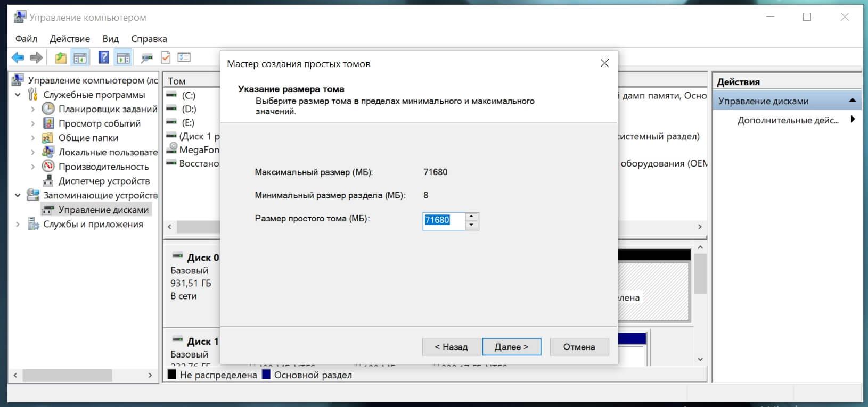Close the Мастер создания простых томов dialog

click(604, 63)
